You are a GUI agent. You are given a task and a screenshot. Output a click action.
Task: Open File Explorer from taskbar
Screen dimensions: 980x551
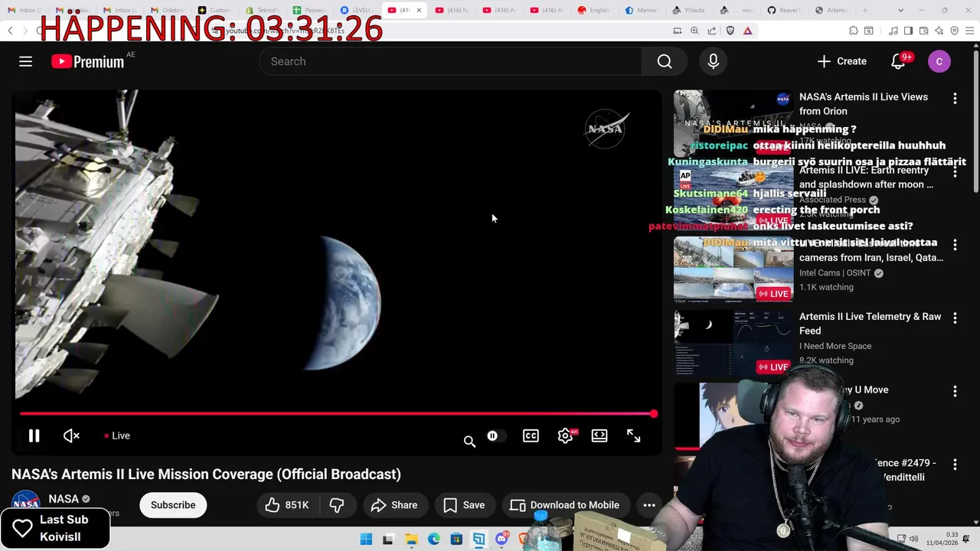[x=411, y=540]
